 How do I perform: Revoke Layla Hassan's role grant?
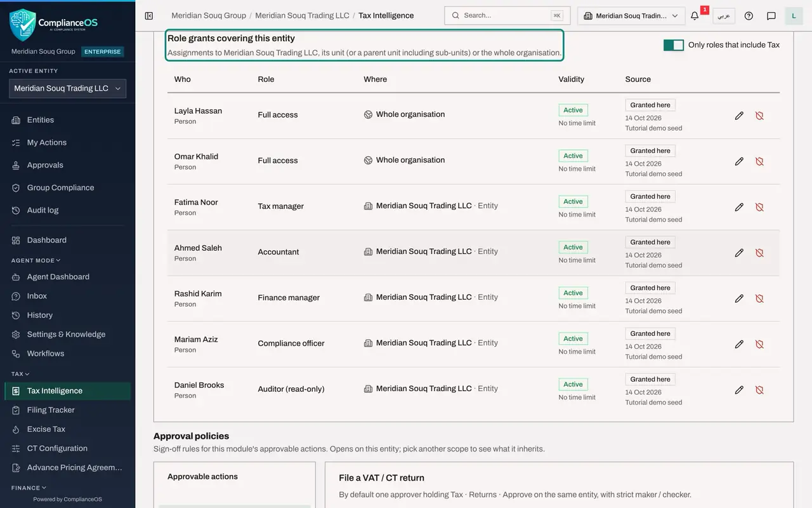759,116
